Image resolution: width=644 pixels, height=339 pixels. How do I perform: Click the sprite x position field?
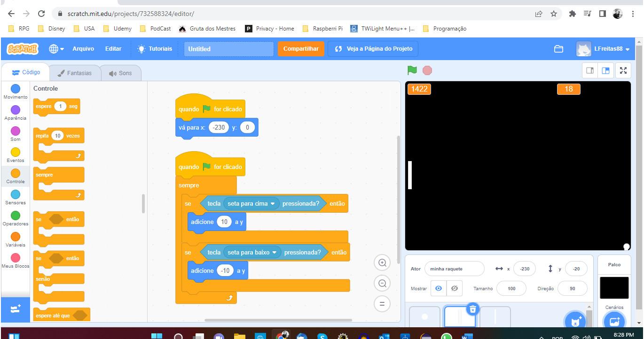point(525,269)
